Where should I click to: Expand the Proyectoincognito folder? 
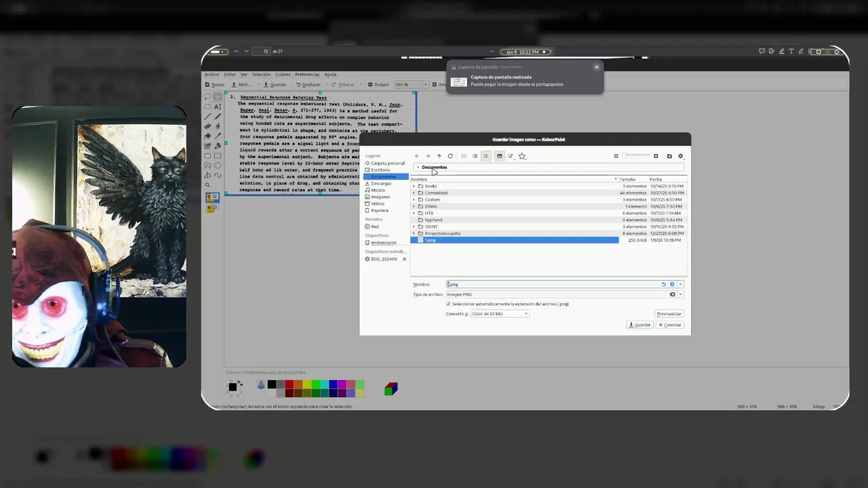point(414,233)
